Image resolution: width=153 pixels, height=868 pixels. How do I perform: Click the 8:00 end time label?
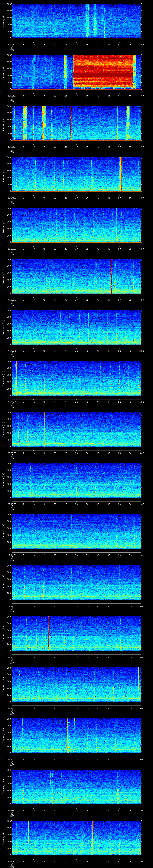[141, 351]
